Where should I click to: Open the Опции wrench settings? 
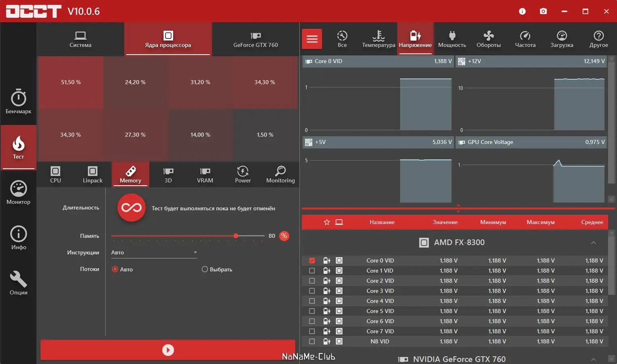[19, 283]
